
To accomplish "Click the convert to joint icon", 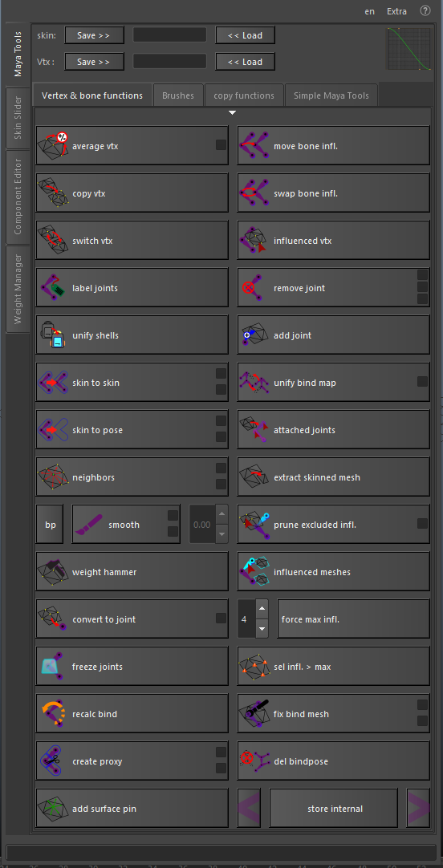I will (x=53, y=619).
